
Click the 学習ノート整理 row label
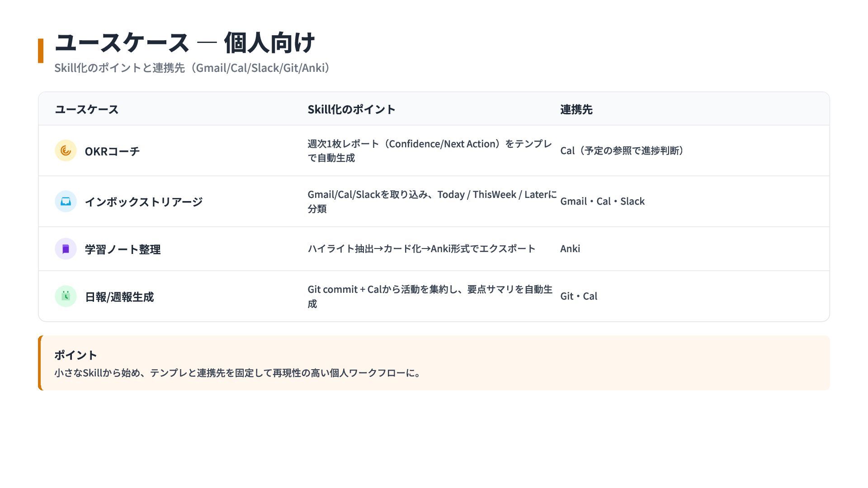click(123, 249)
